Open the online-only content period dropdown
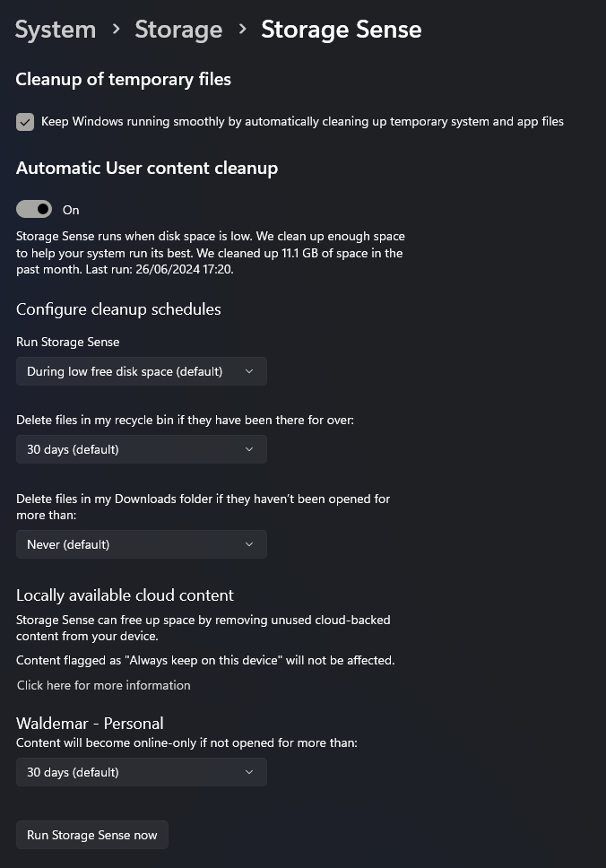 coord(141,772)
